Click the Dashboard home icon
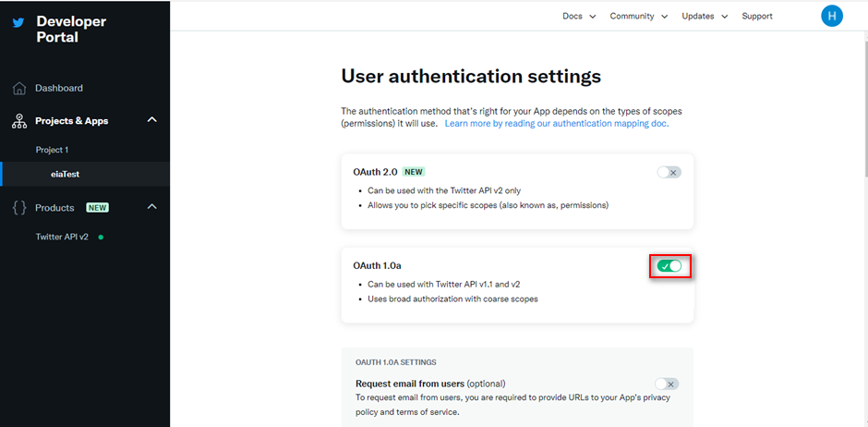 coord(19,88)
